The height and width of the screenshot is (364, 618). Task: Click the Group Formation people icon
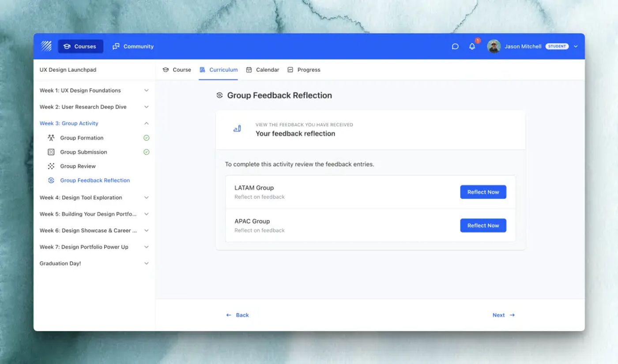pyautogui.click(x=51, y=138)
